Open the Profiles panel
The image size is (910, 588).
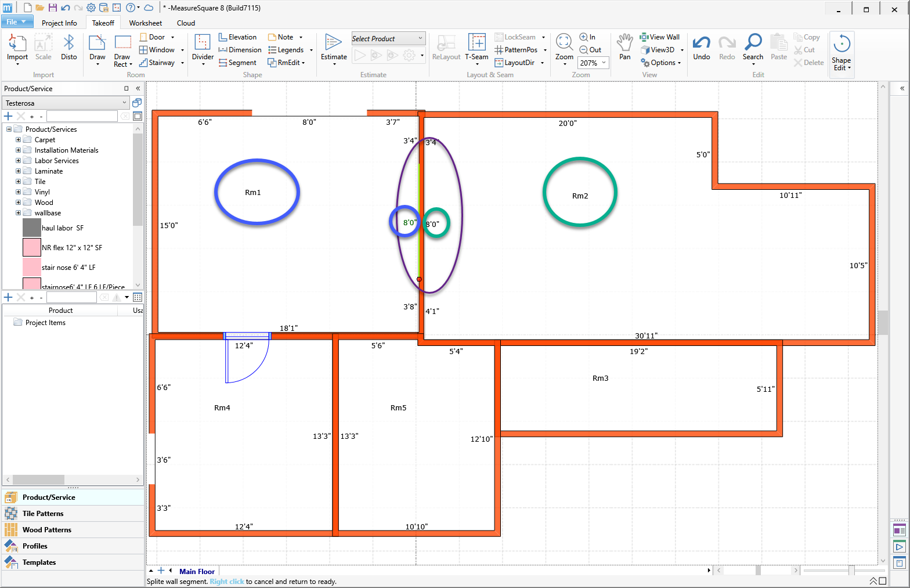click(x=73, y=546)
